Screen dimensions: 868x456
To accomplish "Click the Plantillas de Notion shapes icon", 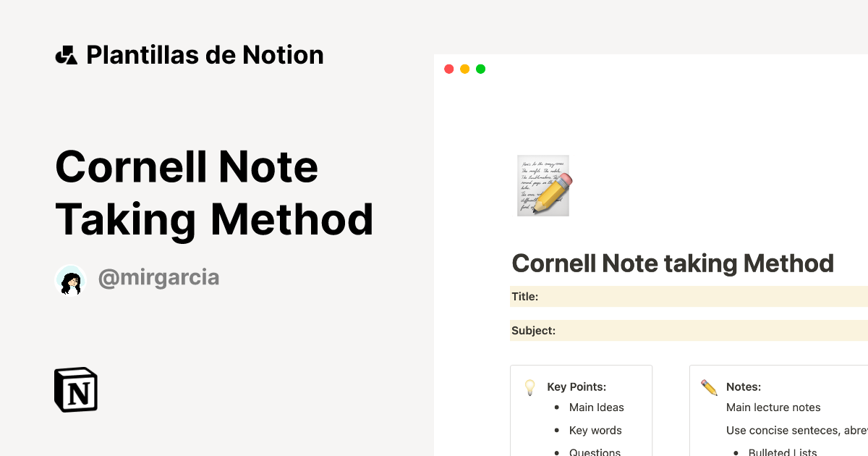I will point(66,55).
